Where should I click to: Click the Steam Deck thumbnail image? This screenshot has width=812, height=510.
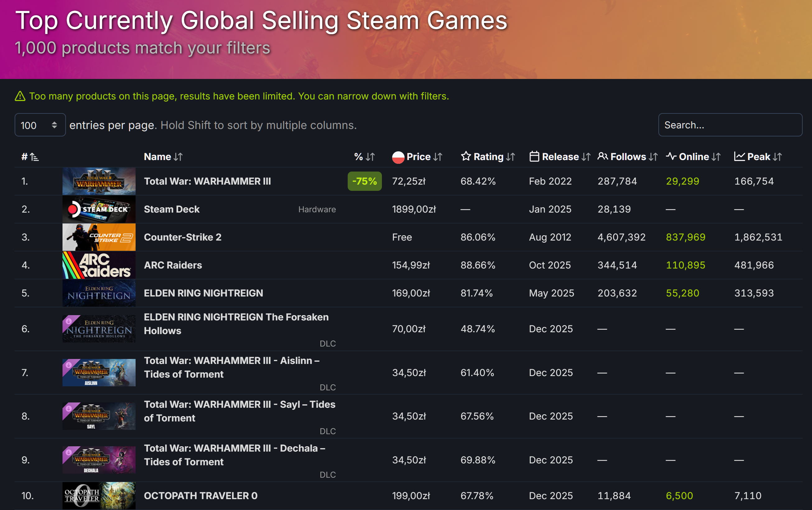[x=99, y=209]
